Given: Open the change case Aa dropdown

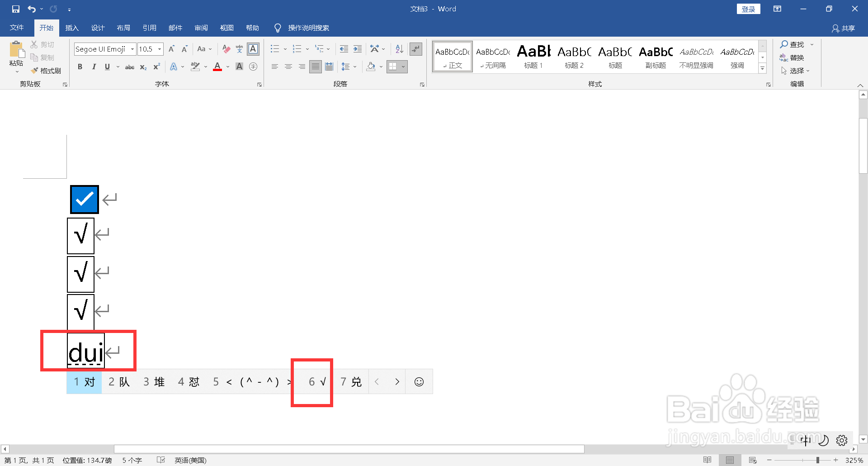Looking at the screenshot, I should click(x=204, y=49).
